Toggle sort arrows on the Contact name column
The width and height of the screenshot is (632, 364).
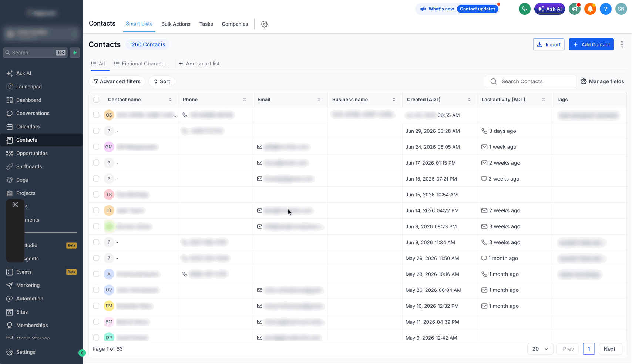(170, 100)
